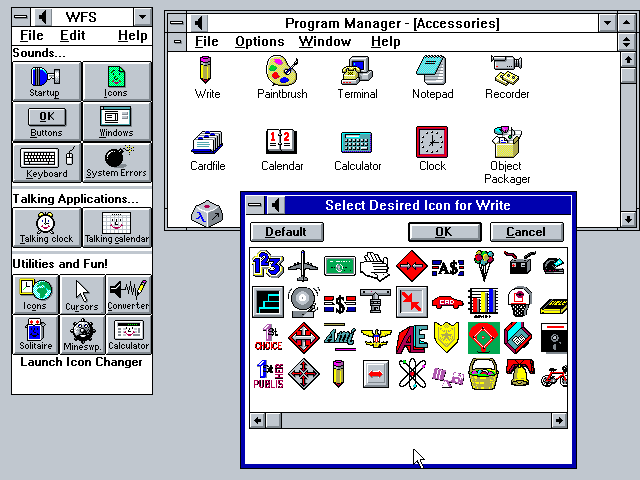
Task: Choose the balloons bouquet icon
Action: pos(484,266)
